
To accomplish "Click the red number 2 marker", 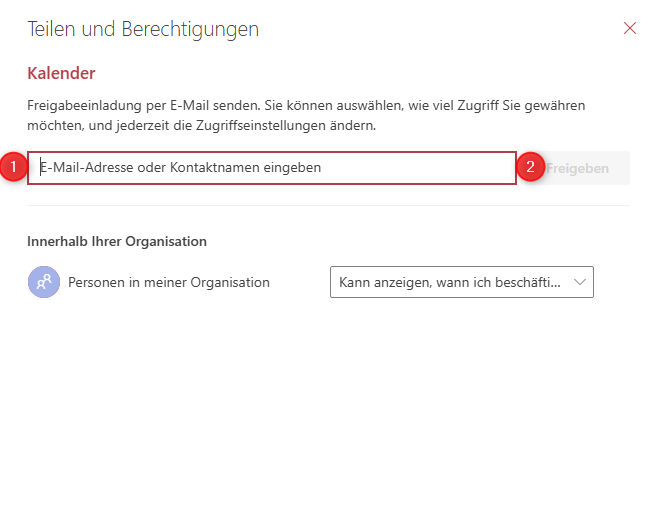I will [x=531, y=167].
